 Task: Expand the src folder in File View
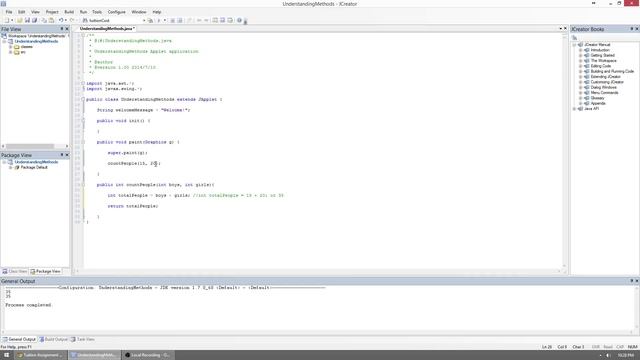[x=10, y=52]
